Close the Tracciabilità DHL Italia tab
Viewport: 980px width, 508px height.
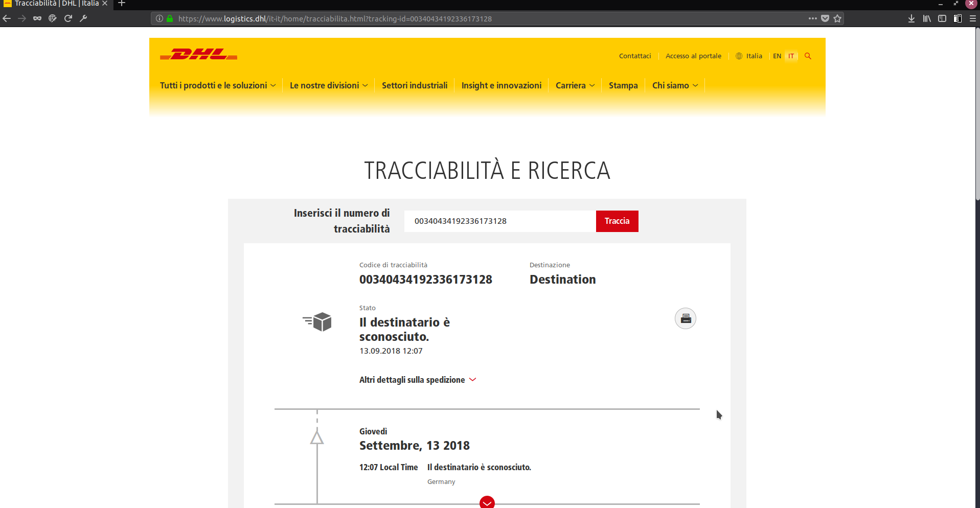pos(105,4)
